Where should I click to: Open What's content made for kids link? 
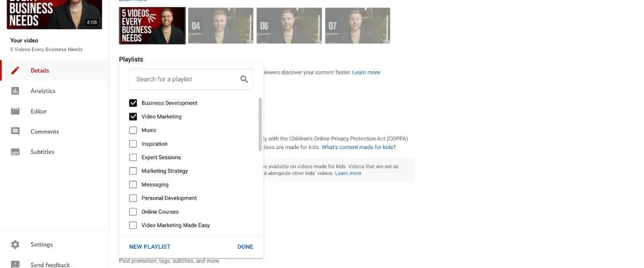pyautogui.click(x=358, y=147)
